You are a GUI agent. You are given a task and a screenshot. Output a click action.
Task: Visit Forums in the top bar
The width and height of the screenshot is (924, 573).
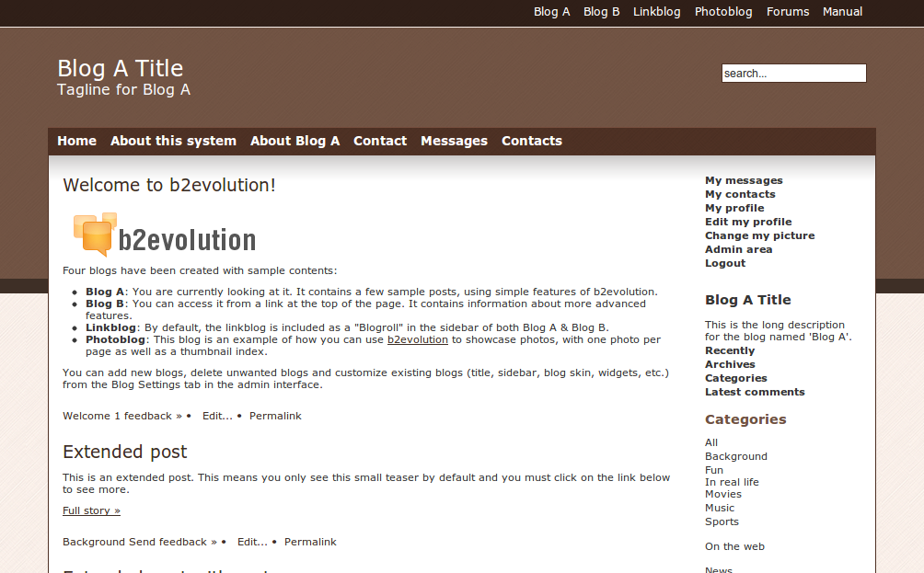pos(787,12)
